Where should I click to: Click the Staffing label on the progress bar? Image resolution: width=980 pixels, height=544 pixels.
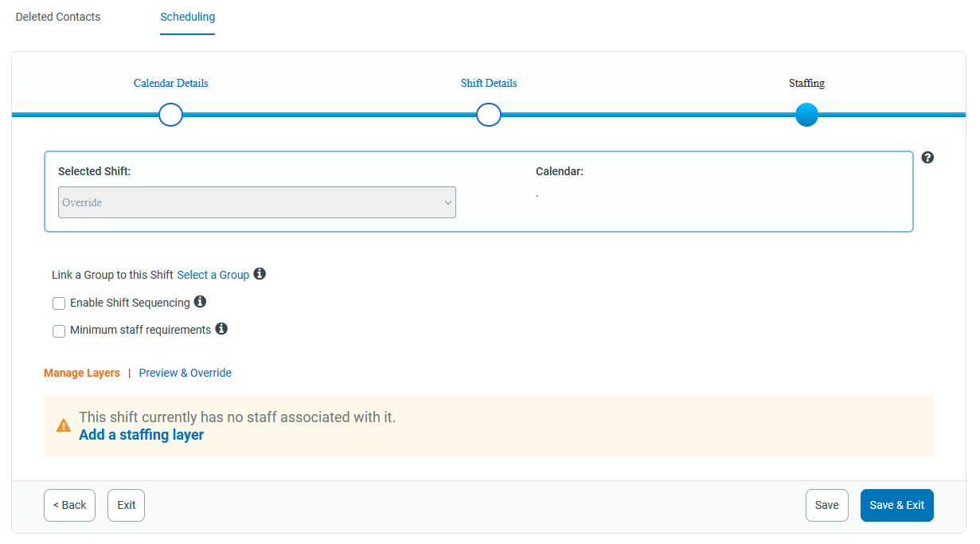806,83
